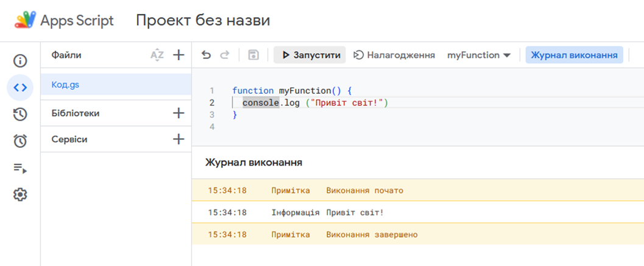Add a library using Бібліотеки plus
This screenshot has width=644, height=266.
pos(179,113)
